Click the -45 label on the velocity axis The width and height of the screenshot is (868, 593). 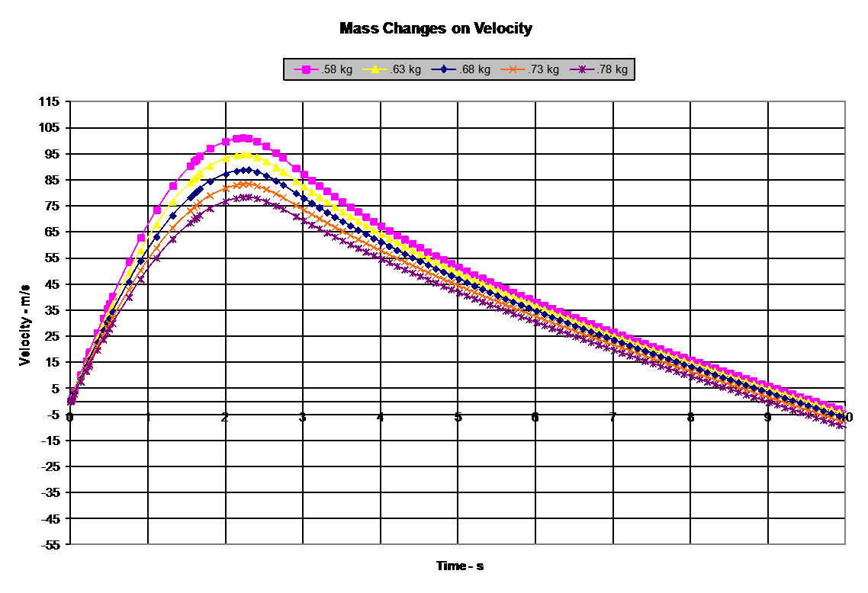point(50,518)
